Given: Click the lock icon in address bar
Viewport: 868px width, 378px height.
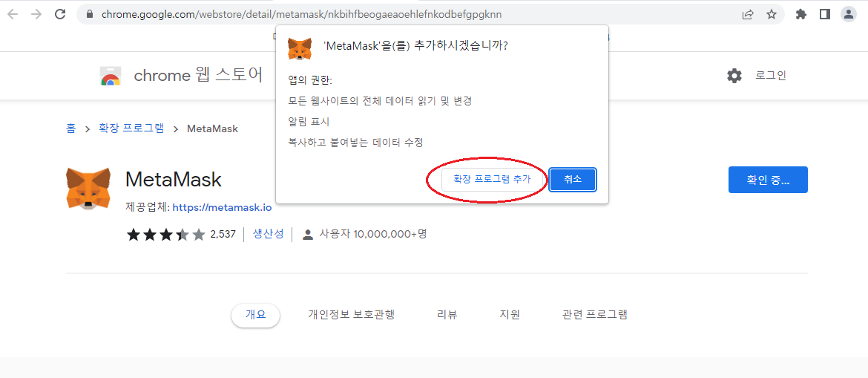Looking at the screenshot, I should tap(91, 14).
